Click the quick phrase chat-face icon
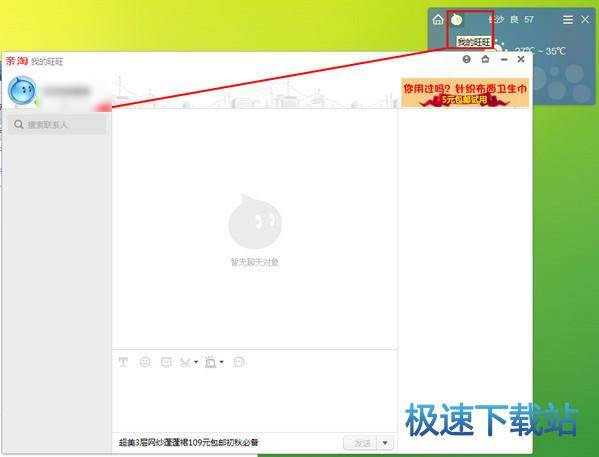Viewport: 599px width, 457px height. (x=166, y=362)
